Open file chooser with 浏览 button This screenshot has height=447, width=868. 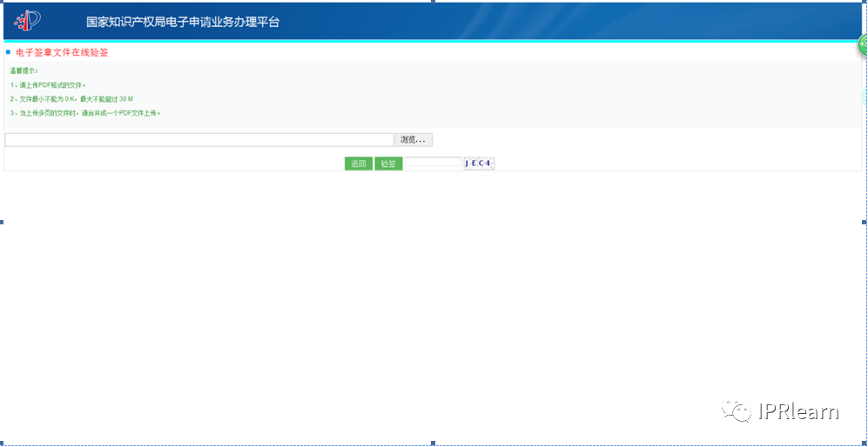[x=414, y=140]
